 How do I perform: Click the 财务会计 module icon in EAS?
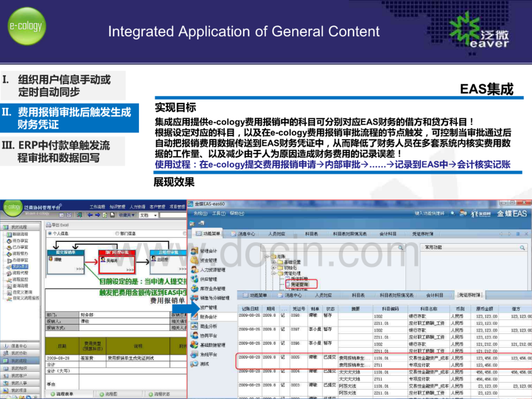194,317
